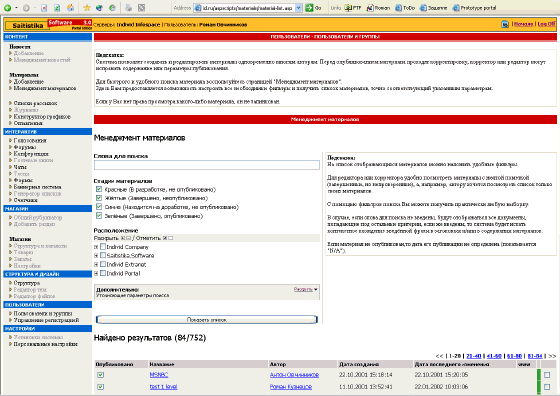Viewport: 560px width, 396px height.
Task: Click the icon left of Помощь link
Action: pyautogui.click(x=505, y=24)
